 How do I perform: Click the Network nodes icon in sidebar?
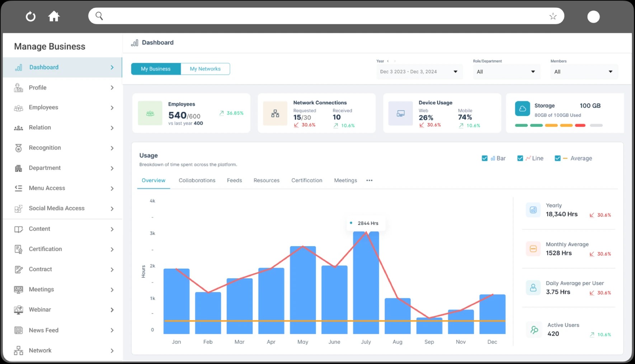18,350
